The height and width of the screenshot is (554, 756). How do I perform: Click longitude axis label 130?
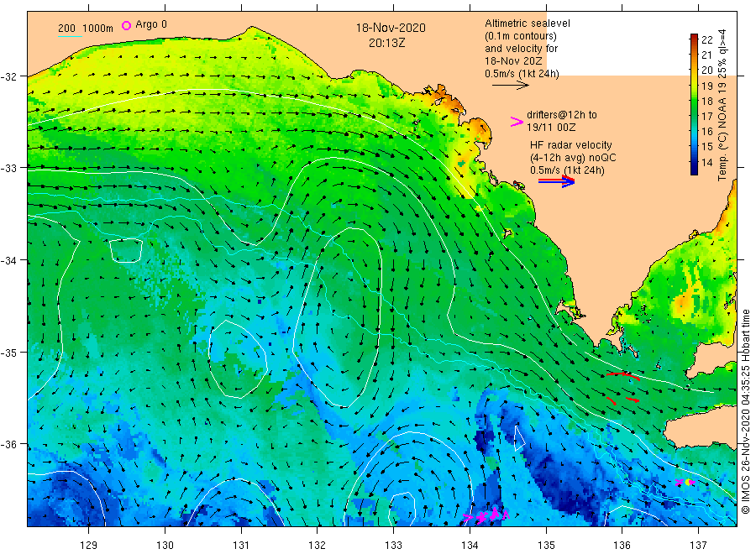coord(165,545)
